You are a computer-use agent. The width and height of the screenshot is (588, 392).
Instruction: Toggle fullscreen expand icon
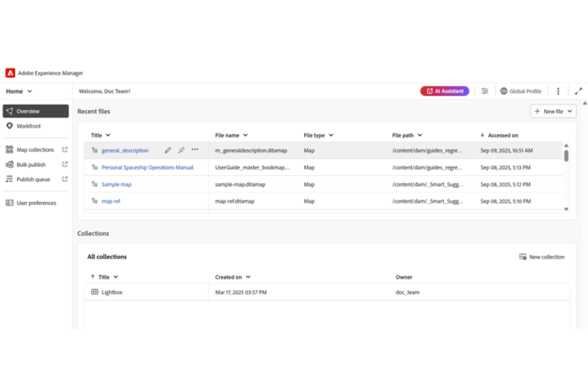tap(578, 91)
